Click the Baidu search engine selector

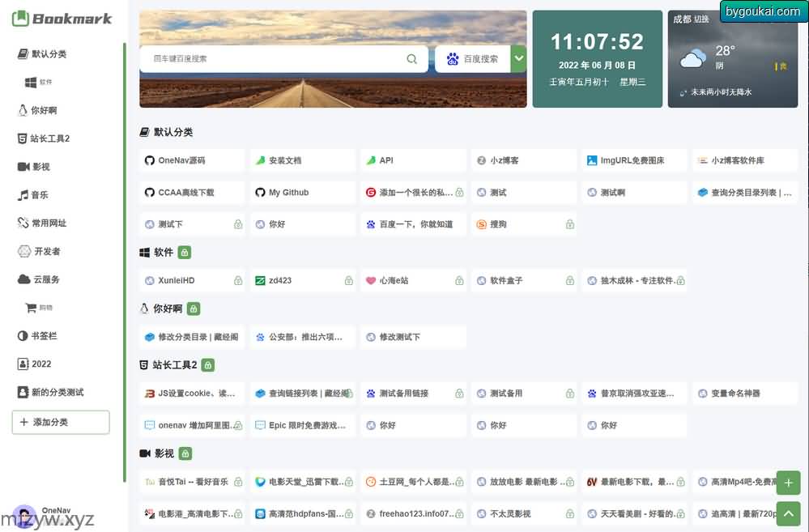click(x=473, y=59)
